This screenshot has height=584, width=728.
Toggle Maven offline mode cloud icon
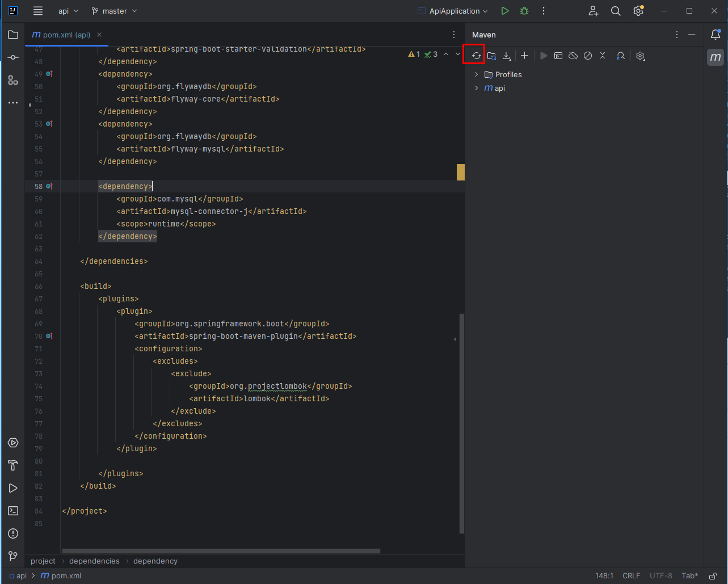click(x=573, y=56)
